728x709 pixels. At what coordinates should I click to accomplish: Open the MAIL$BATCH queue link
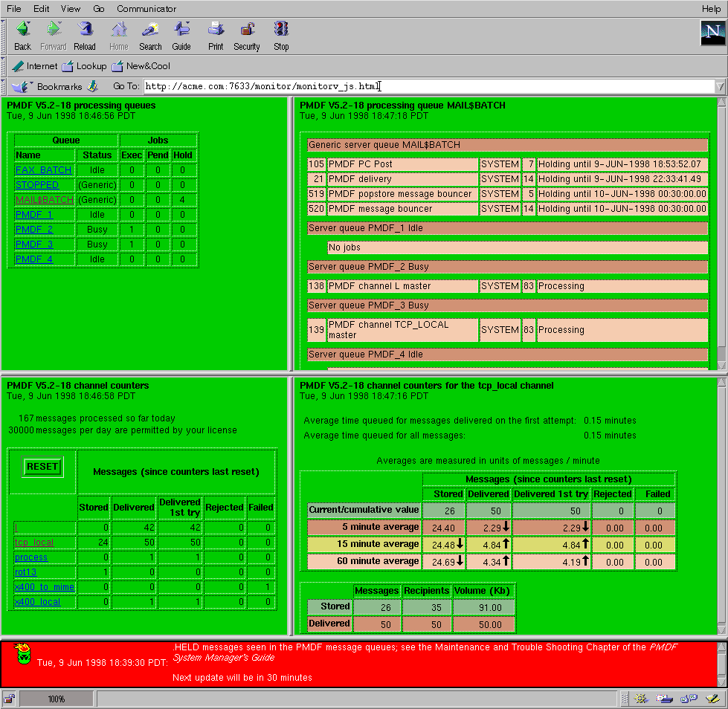coord(45,199)
